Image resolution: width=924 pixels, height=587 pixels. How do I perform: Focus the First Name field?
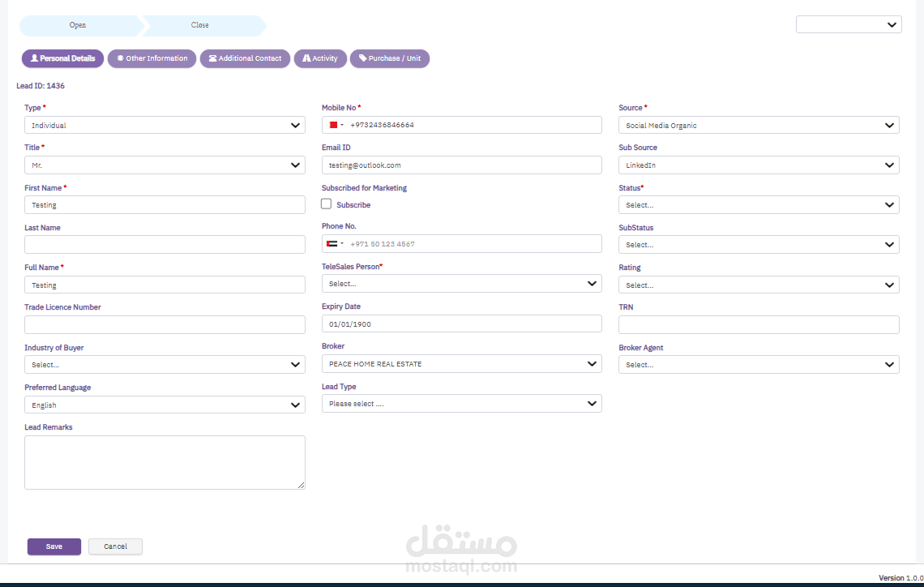(x=165, y=204)
